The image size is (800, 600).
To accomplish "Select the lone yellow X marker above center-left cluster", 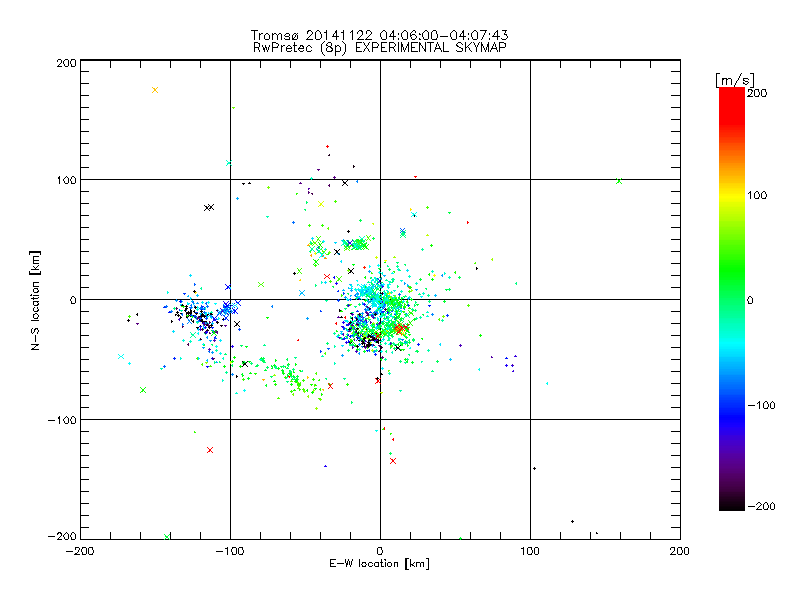I will click(321, 204).
